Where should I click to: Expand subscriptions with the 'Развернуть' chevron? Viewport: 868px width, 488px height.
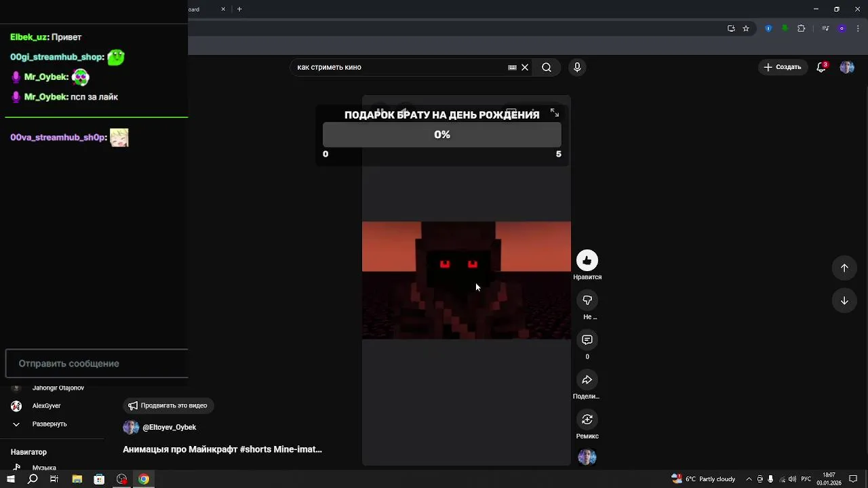pyautogui.click(x=16, y=424)
